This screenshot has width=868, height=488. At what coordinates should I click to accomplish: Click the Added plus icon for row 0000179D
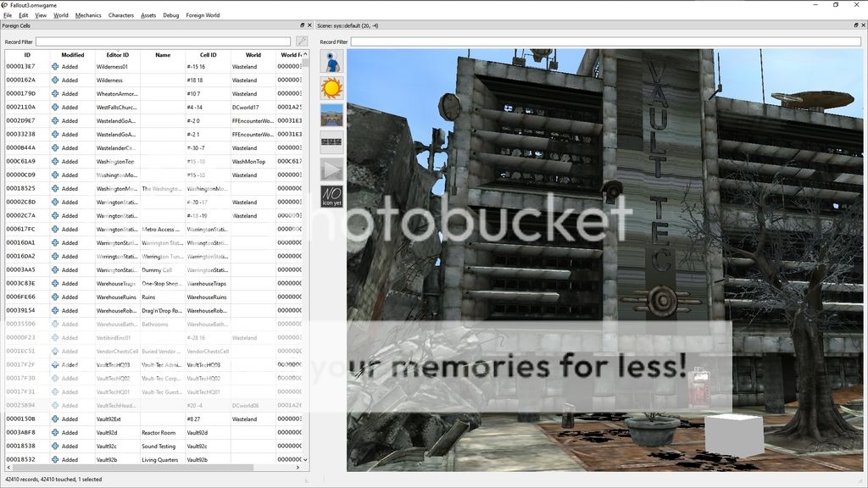pos(55,93)
